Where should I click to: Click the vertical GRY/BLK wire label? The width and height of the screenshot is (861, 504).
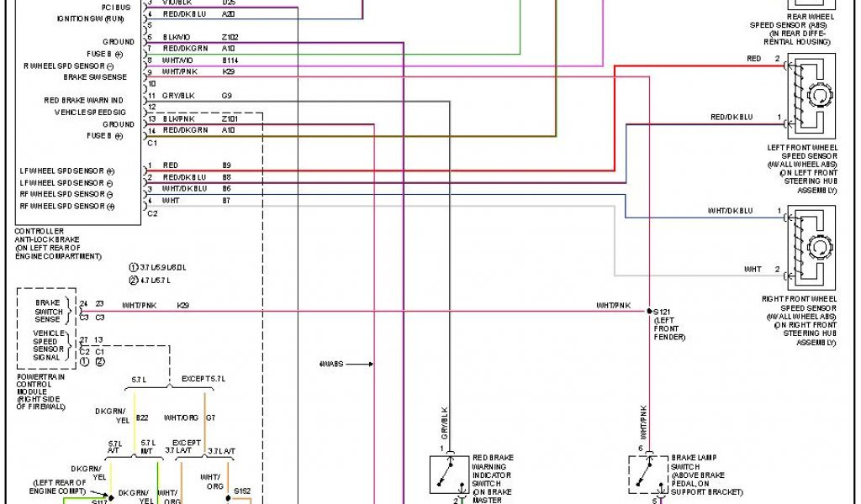(x=444, y=423)
